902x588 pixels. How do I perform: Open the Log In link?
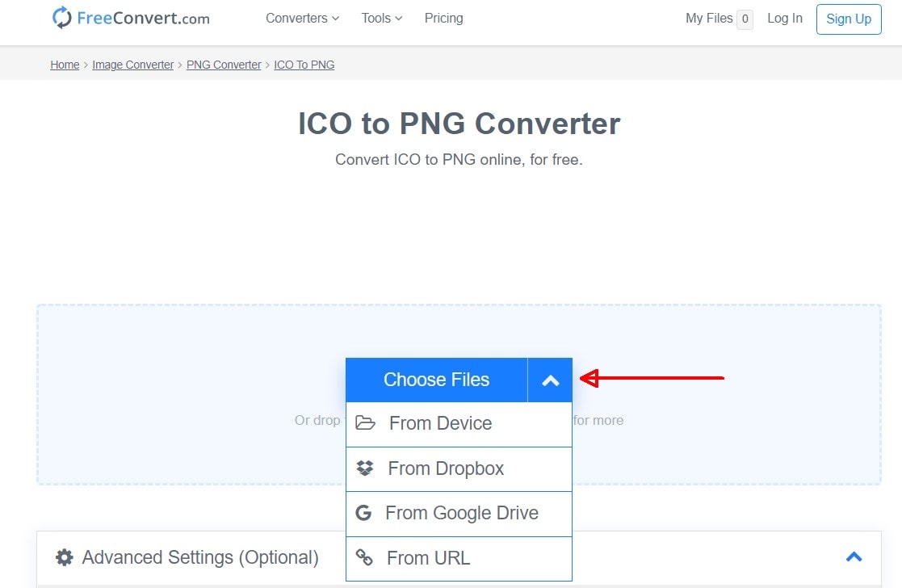(784, 18)
